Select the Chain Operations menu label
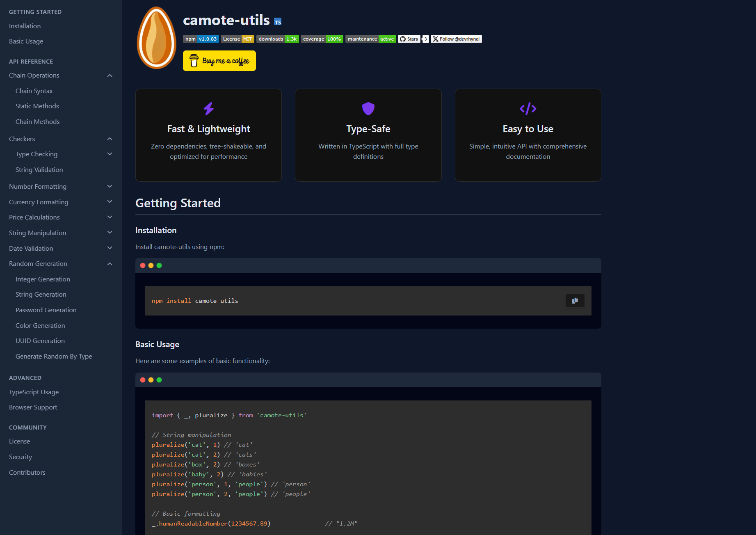The image size is (756, 535). click(34, 75)
